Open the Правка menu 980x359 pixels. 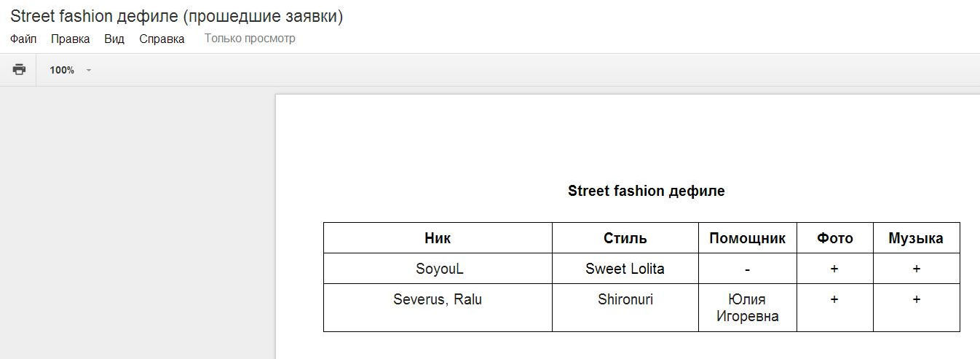[x=70, y=39]
